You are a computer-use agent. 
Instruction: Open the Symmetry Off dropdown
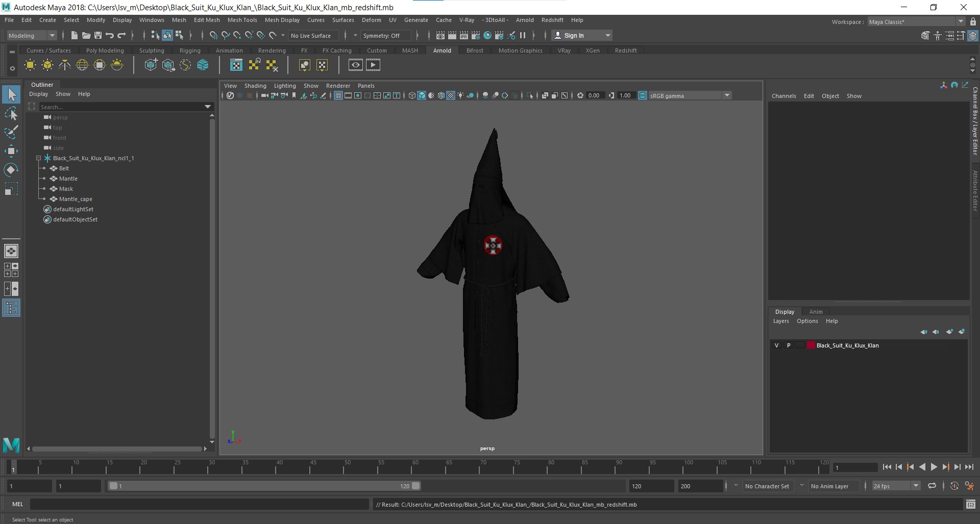[385, 36]
